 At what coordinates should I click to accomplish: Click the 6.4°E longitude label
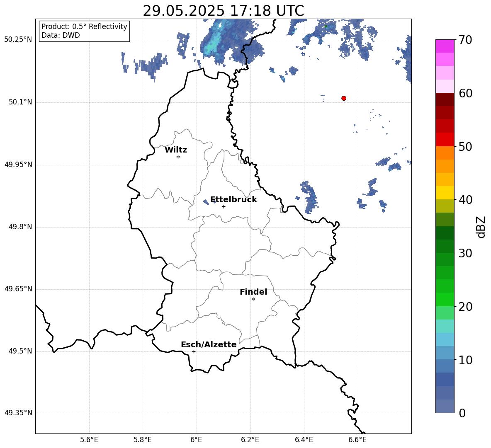(304, 440)
